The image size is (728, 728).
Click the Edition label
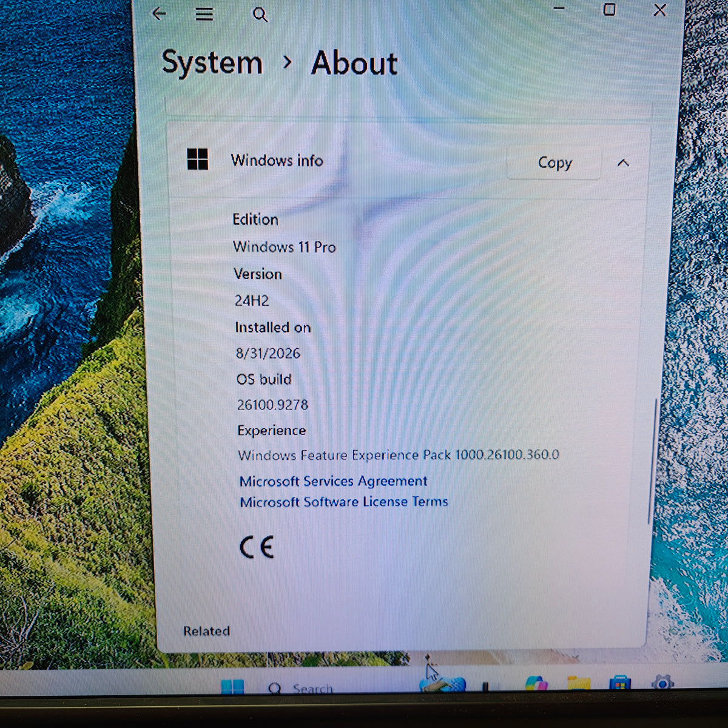[x=255, y=220]
